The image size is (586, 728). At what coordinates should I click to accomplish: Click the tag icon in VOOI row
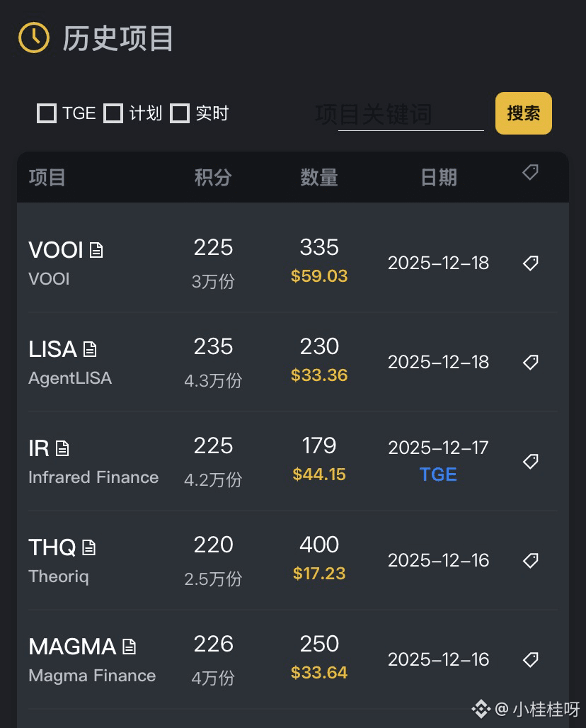530,263
